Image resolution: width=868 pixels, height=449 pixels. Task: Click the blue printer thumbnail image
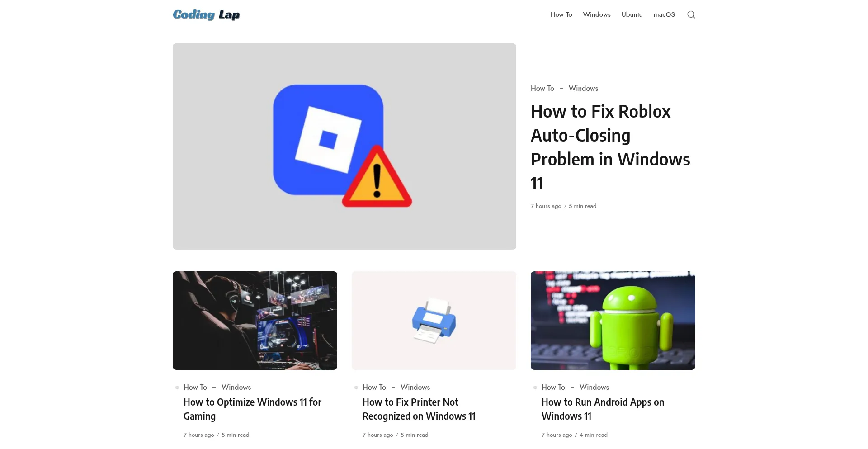click(x=434, y=320)
